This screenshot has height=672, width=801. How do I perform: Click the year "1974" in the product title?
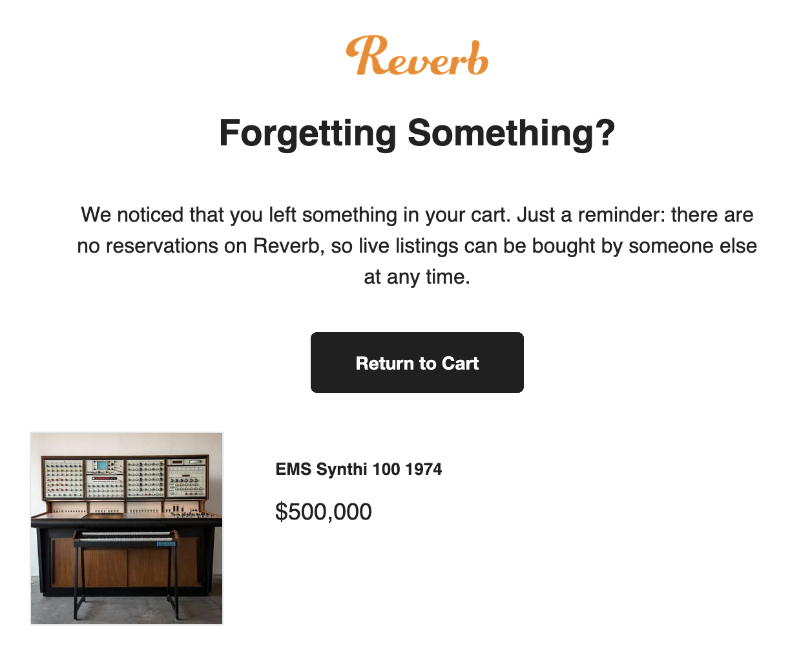(x=424, y=469)
